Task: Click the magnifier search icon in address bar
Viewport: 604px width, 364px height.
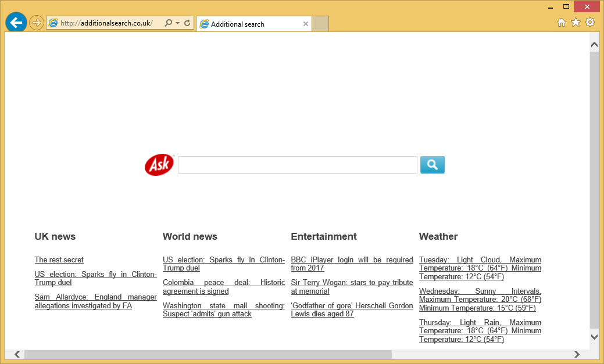Action: [x=168, y=23]
